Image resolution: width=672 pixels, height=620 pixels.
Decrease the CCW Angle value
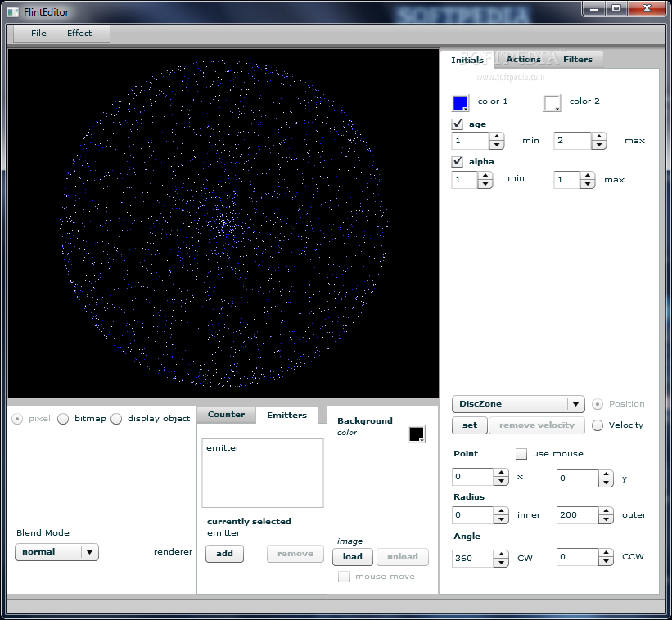[x=606, y=561]
